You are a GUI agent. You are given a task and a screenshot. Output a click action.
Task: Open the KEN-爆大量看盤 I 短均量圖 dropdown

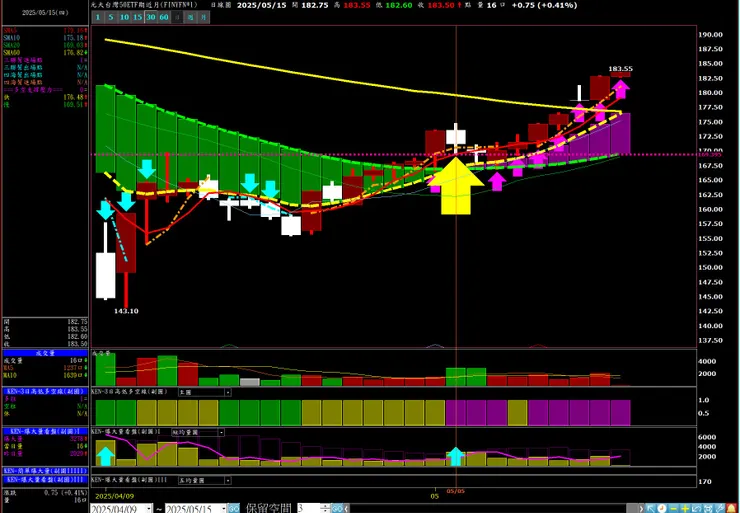coord(221,432)
